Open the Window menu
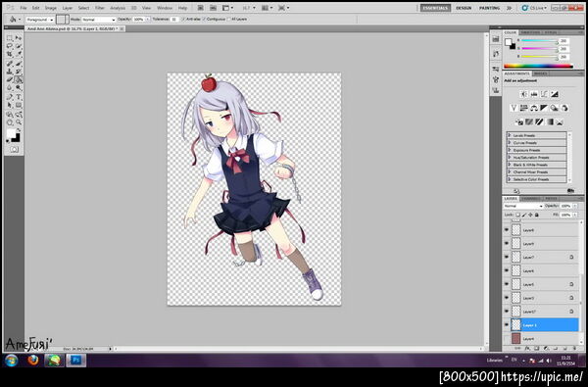The height and width of the screenshot is (387, 588). tap(165, 8)
